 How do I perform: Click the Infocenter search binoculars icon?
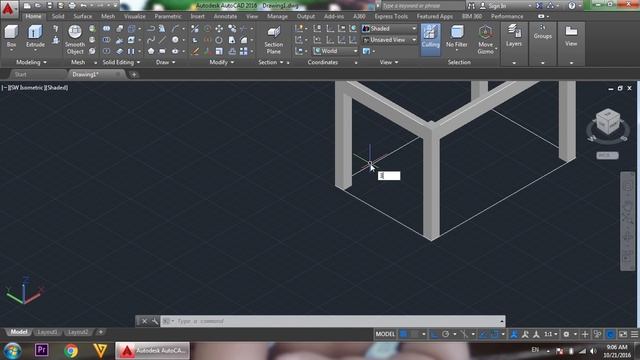tap(471, 6)
